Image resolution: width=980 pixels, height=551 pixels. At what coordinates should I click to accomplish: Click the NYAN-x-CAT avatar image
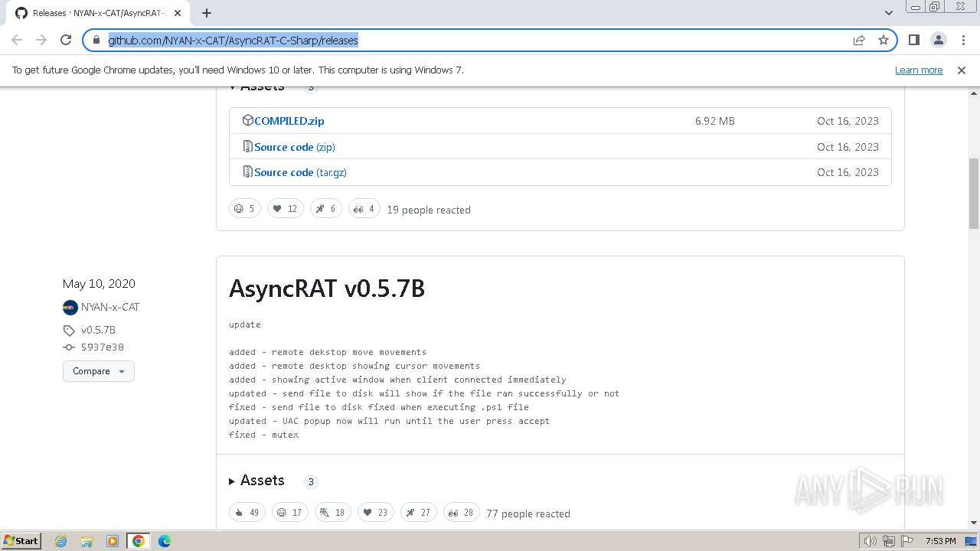pyautogui.click(x=70, y=307)
